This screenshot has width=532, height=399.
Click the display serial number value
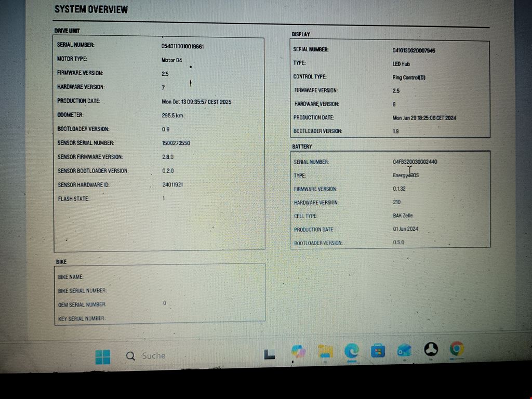414,50
